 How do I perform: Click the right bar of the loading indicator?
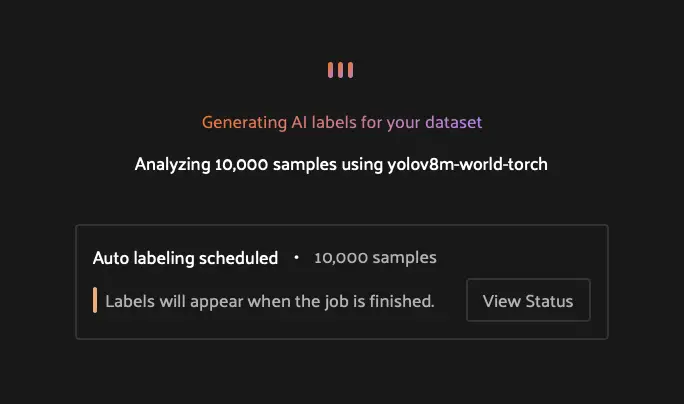pyautogui.click(x=352, y=70)
